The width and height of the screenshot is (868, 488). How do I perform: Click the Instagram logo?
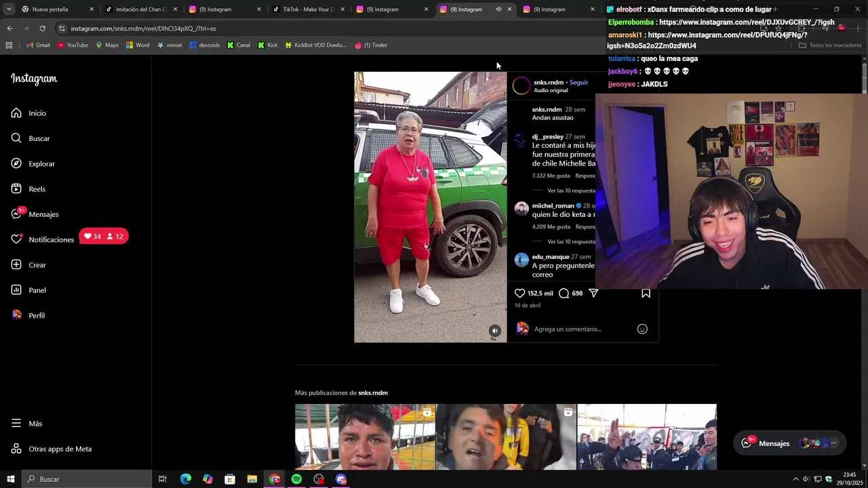tap(34, 79)
